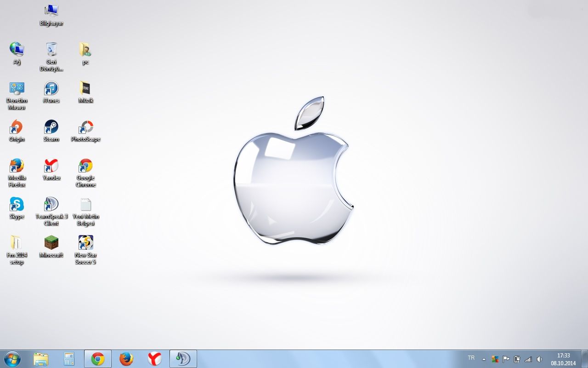Select the pc user folder icon
Image resolution: width=588 pixels, height=368 pixels.
(85, 53)
